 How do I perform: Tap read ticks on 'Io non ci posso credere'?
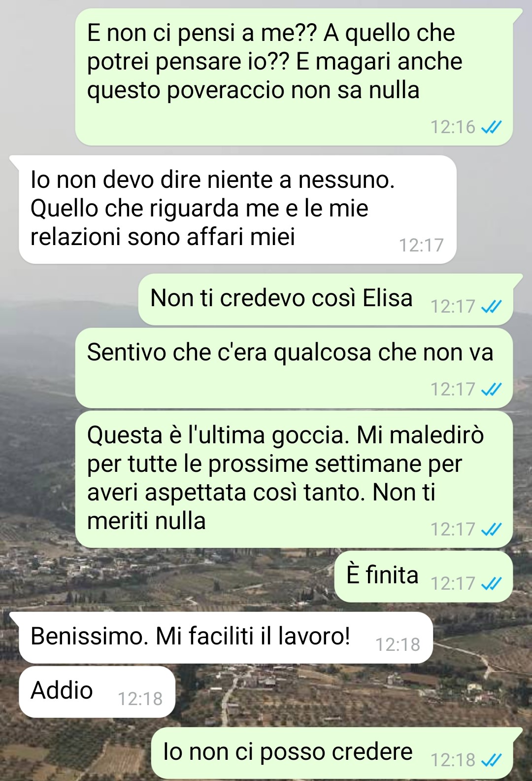pos(491,761)
